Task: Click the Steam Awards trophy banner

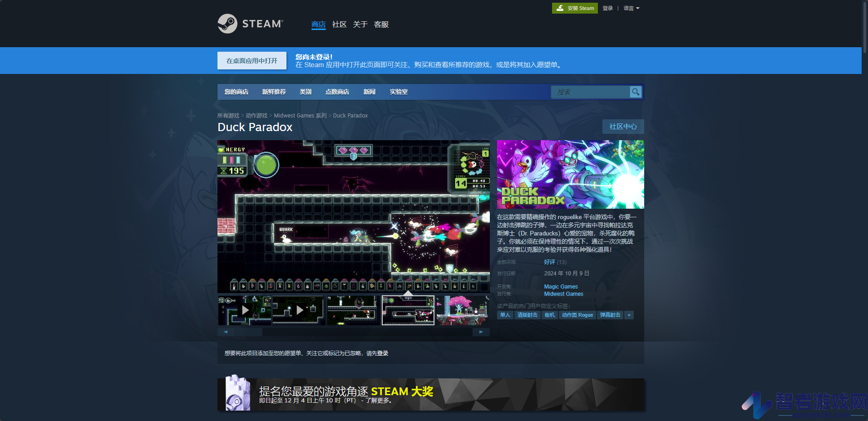Action: [430, 394]
